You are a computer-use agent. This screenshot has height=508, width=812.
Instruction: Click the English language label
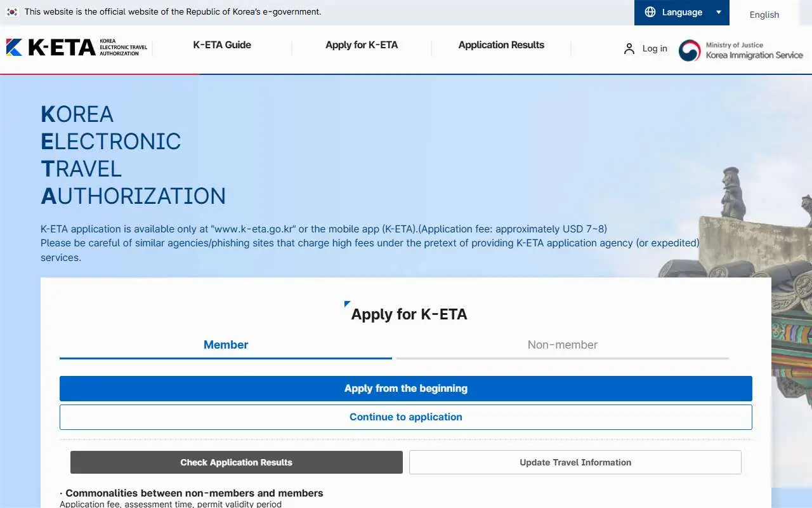coord(764,15)
